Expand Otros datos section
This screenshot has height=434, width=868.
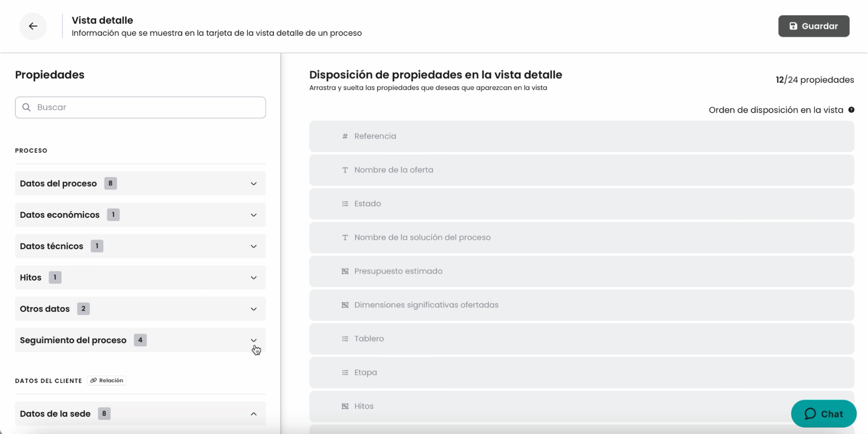pyautogui.click(x=254, y=309)
